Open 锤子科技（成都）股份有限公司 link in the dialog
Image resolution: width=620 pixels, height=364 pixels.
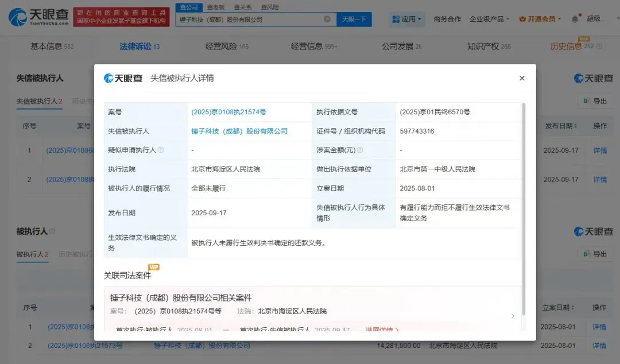pos(239,131)
